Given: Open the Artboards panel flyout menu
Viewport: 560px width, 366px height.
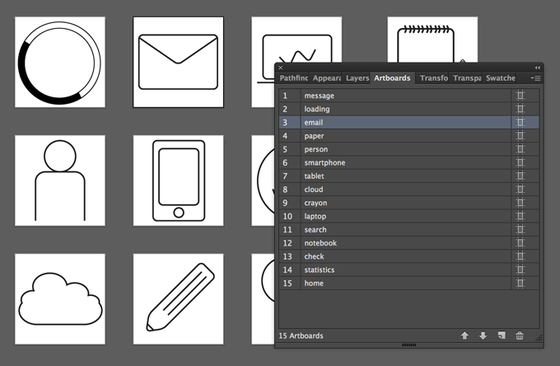Looking at the screenshot, I should tap(535, 78).
